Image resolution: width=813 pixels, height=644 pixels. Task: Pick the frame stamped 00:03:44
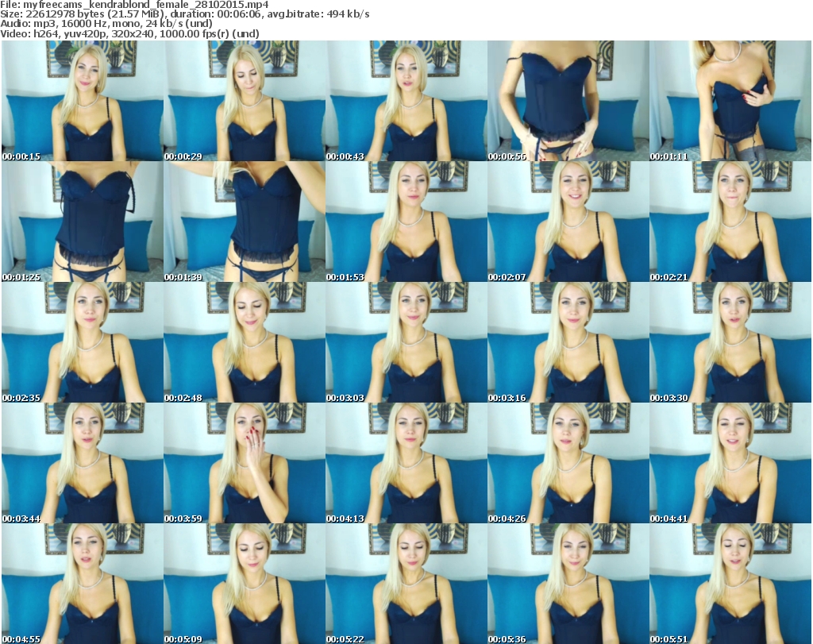(x=83, y=463)
